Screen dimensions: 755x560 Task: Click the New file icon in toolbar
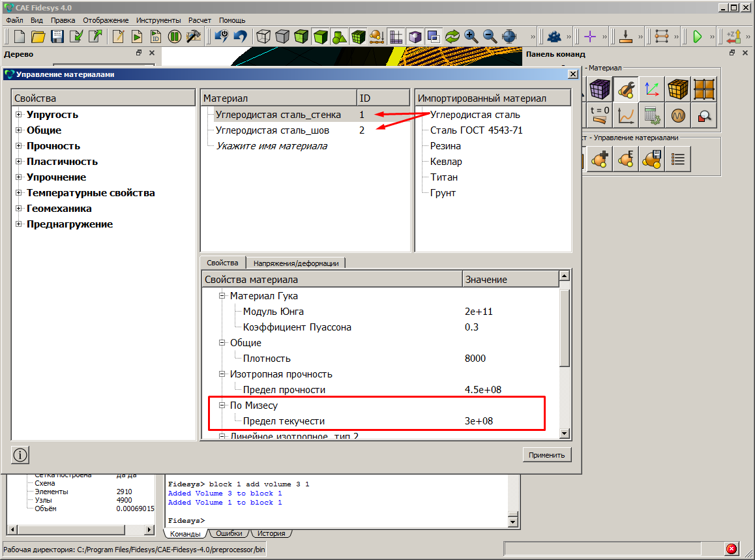pyautogui.click(x=20, y=37)
